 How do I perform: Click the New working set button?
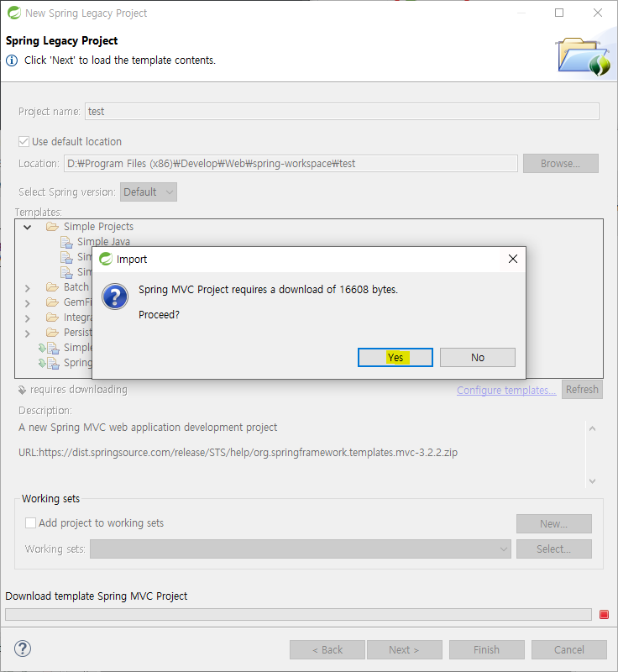point(553,523)
